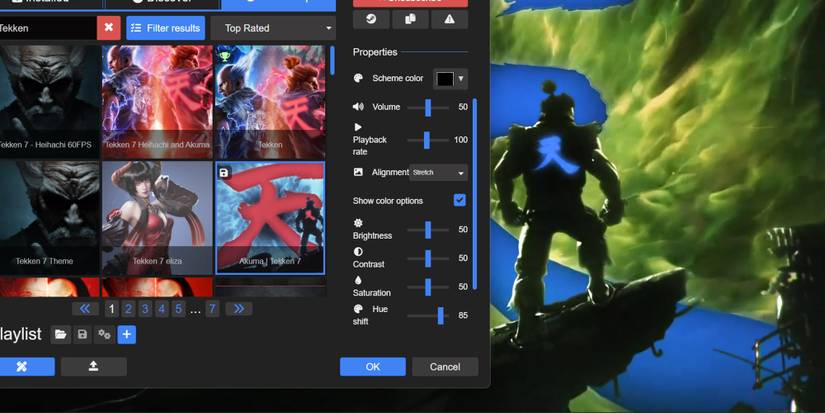The image size is (825, 413).
Task: Add wallpaper to playlist with plus icon
Action: [x=127, y=335]
